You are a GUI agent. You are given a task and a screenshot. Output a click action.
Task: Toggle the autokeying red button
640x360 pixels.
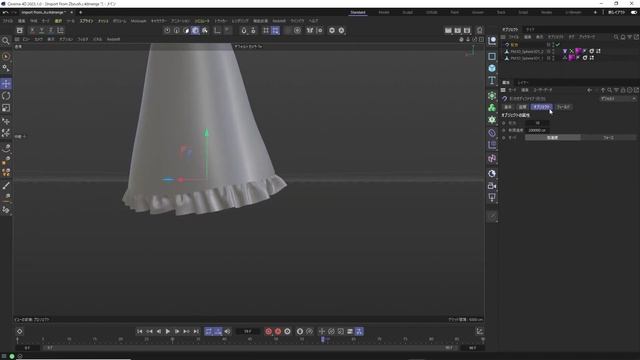278,331
